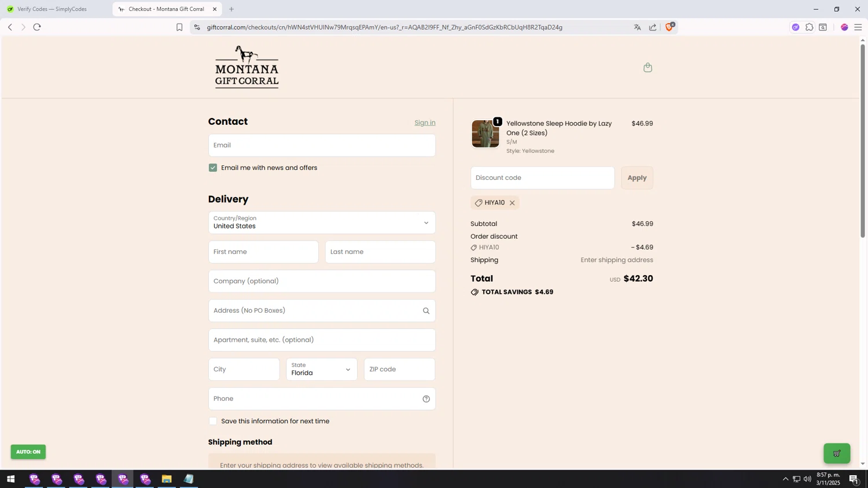Click the Address (No PO Boxes) field

click(322, 311)
